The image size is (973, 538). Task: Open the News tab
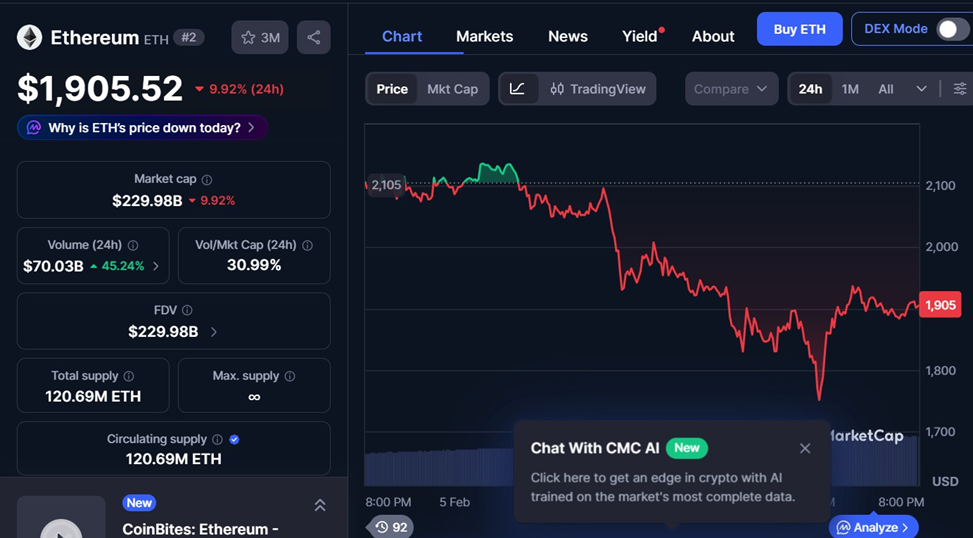[567, 36]
